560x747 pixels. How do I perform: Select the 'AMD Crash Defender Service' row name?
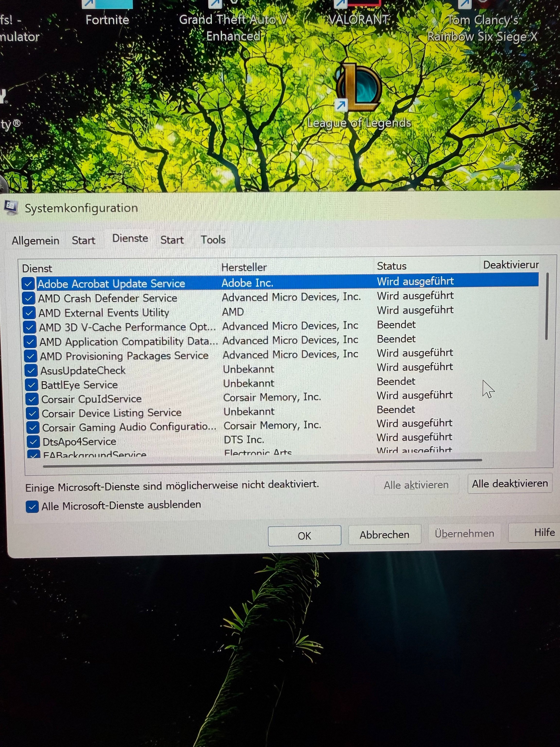(x=108, y=298)
